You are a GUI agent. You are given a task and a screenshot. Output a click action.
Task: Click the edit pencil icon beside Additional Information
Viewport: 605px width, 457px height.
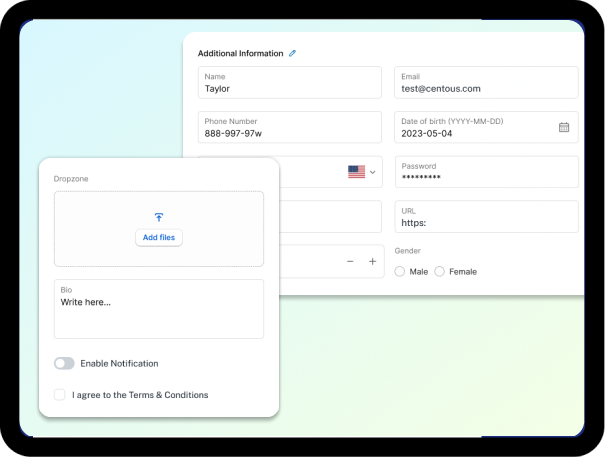coord(292,53)
